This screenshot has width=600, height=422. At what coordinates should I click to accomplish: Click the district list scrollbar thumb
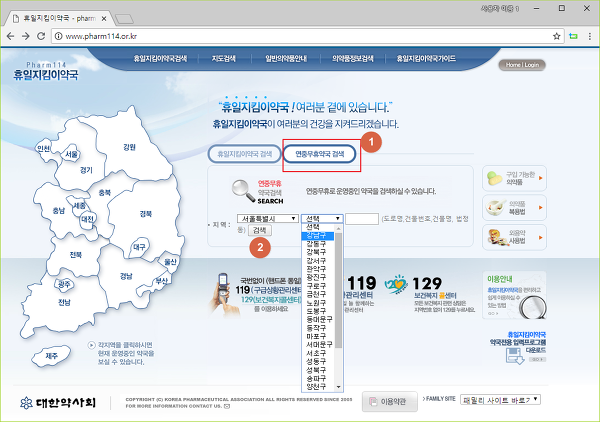[x=338, y=290]
